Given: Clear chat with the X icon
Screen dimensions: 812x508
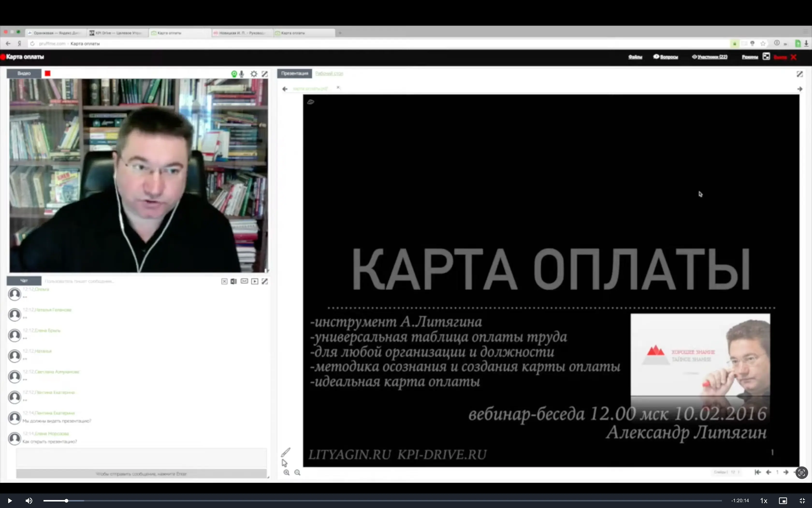Looking at the screenshot, I should click(224, 281).
